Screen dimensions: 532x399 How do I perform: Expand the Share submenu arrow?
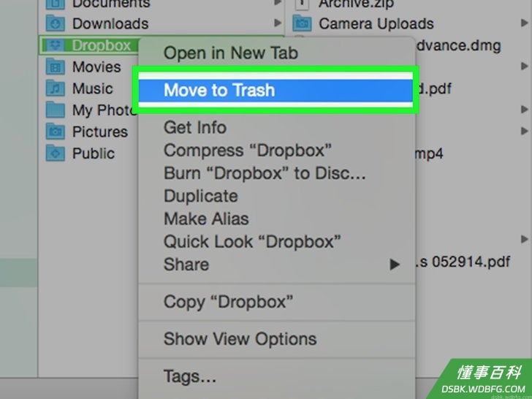pos(395,265)
